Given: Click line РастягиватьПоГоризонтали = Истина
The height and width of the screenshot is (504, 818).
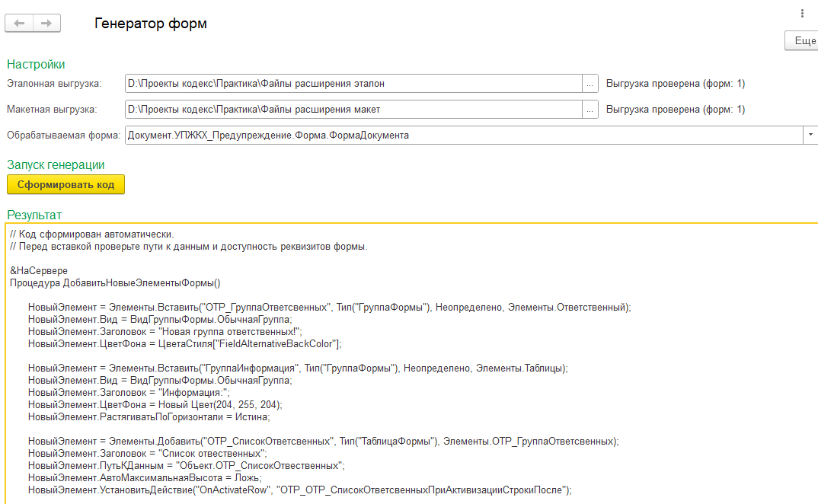Looking at the screenshot, I should pyautogui.click(x=149, y=417).
